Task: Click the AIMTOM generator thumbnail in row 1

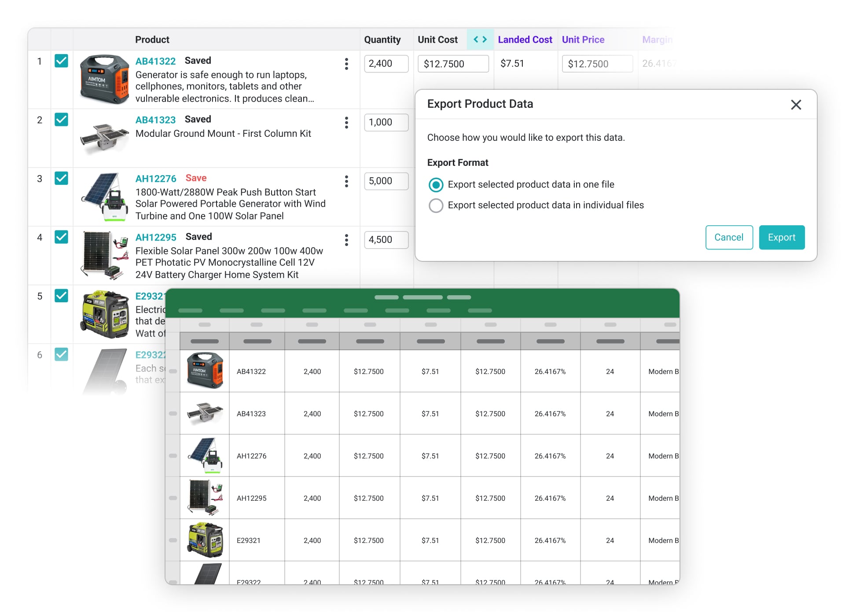Action: [105, 79]
